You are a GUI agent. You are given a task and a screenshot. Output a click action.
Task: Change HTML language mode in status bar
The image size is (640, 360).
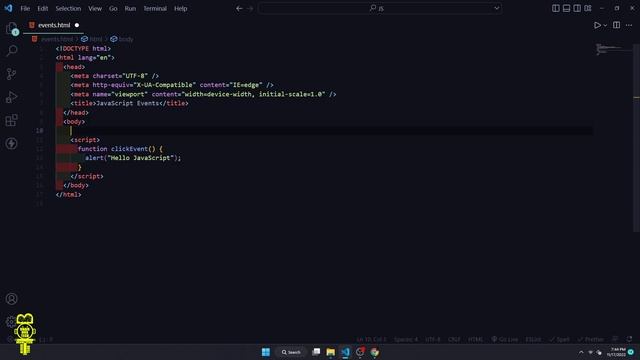pyautogui.click(x=475, y=339)
